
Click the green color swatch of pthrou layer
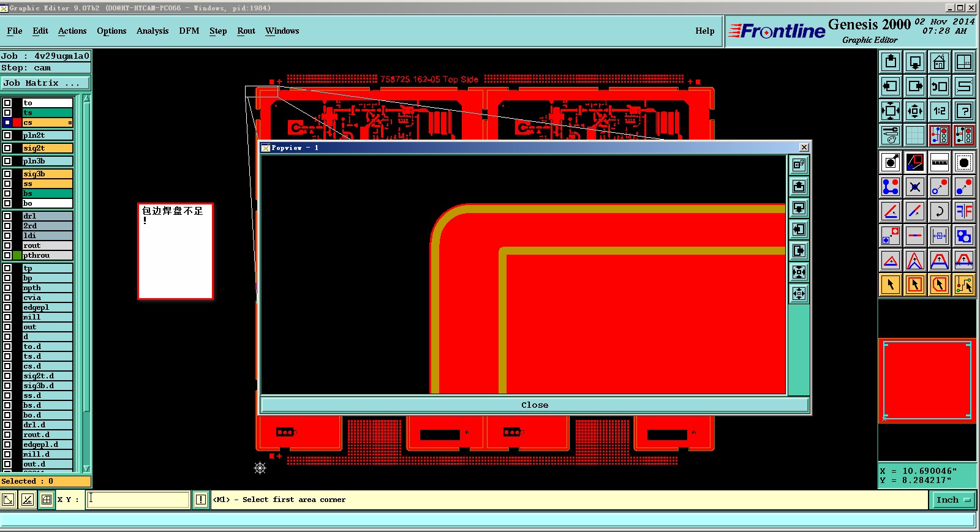pos(17,255)
